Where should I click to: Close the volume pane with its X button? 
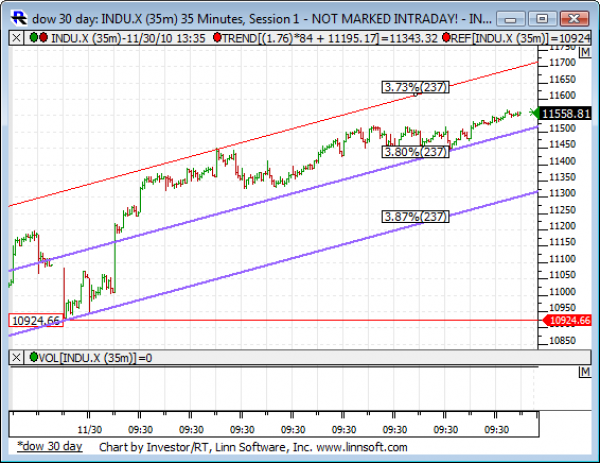(16, 358)
